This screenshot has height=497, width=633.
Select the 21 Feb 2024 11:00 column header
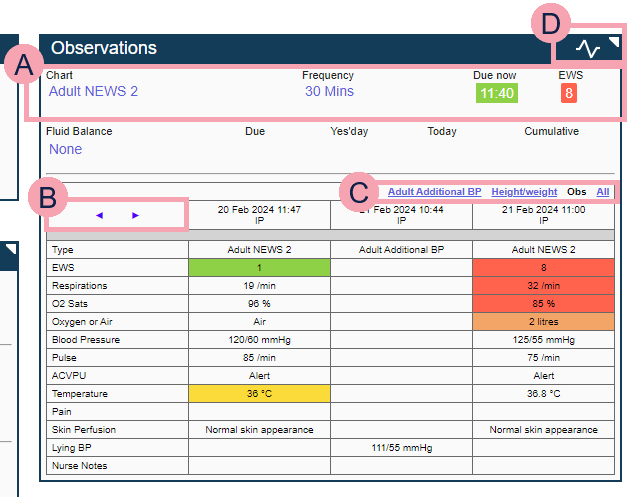pos(543,215)
